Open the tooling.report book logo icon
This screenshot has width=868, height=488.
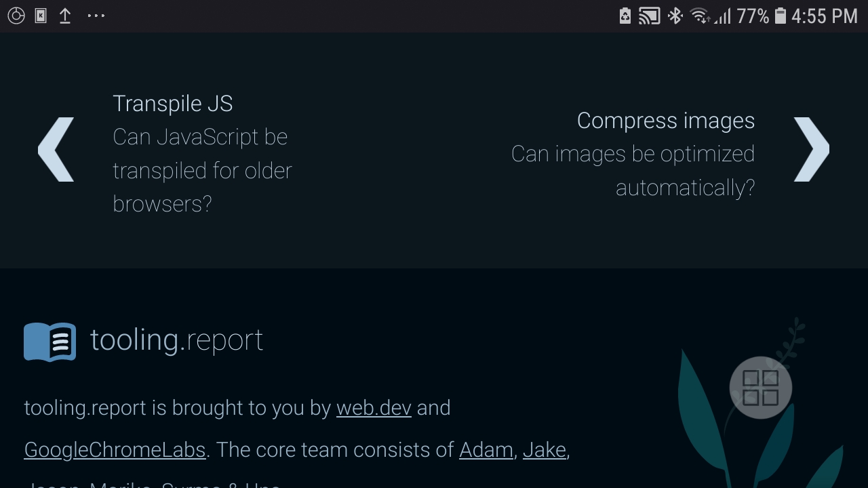click(49, 340)
